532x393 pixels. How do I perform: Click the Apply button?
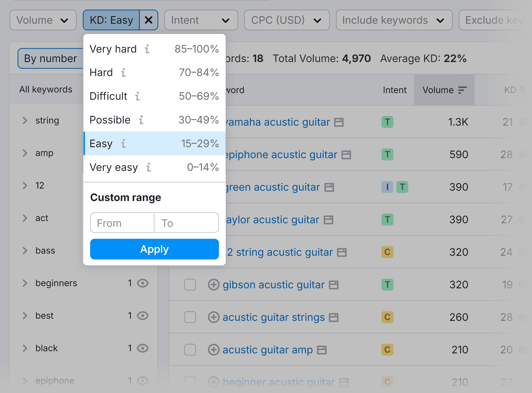coord(154,249)
